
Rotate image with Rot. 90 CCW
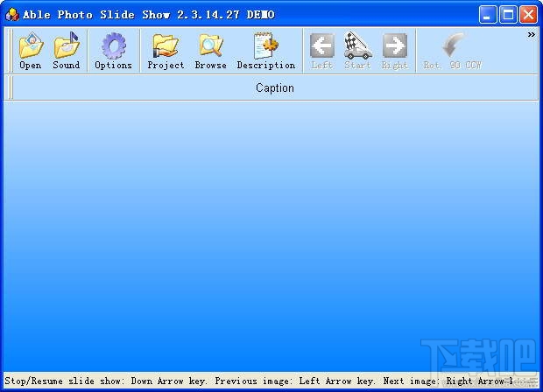452,51
